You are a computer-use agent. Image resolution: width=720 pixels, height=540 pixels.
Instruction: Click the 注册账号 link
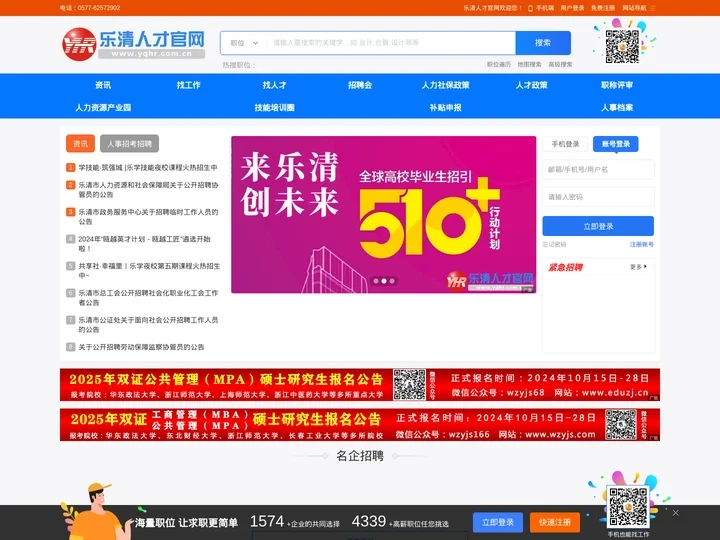(641, 245)
